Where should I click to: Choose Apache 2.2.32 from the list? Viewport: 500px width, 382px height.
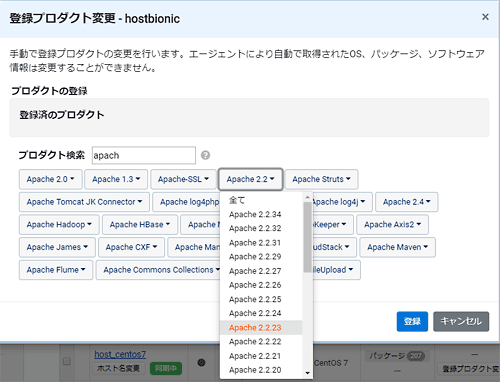point(261,228)
